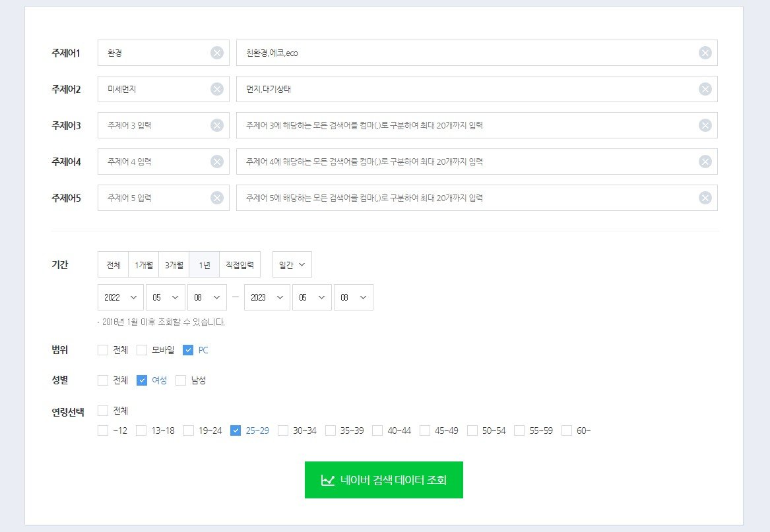Click clear icon in 주제어3 name field

(217, 125)
